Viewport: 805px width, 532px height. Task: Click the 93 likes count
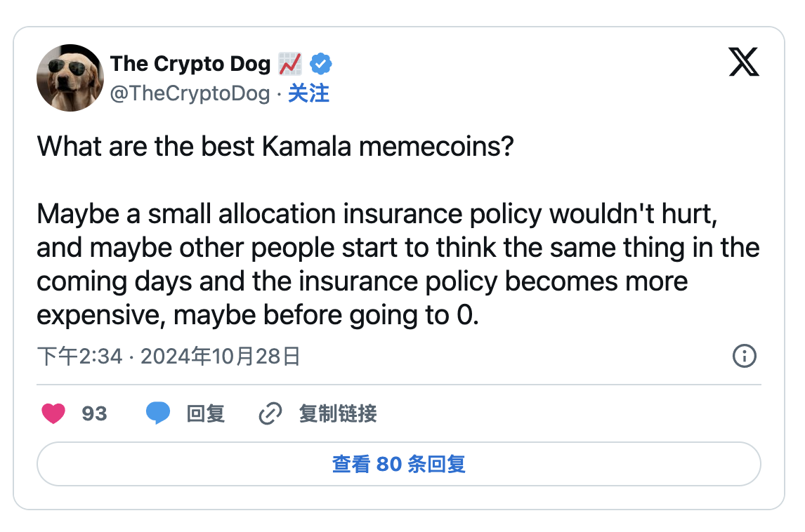coord(94,413)
